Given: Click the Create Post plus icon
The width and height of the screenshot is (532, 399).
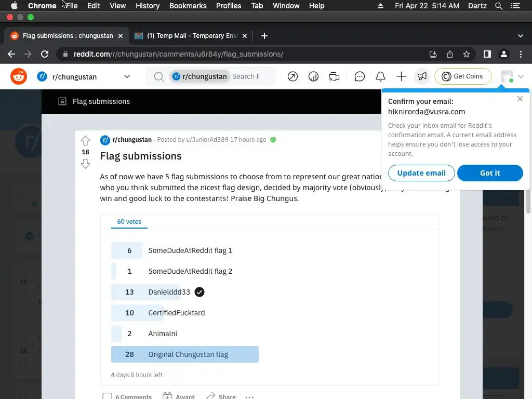Looking at the screenshot, I should tap(401, 77).
